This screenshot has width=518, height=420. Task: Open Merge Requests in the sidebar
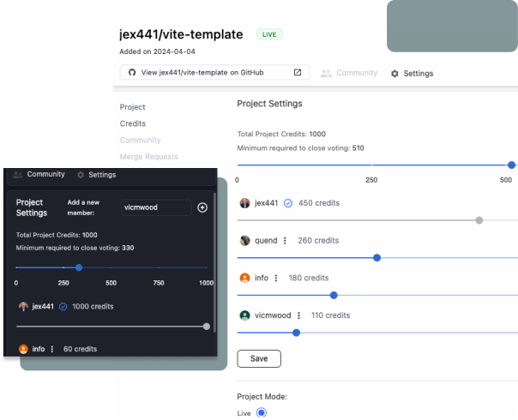(149, 157)
